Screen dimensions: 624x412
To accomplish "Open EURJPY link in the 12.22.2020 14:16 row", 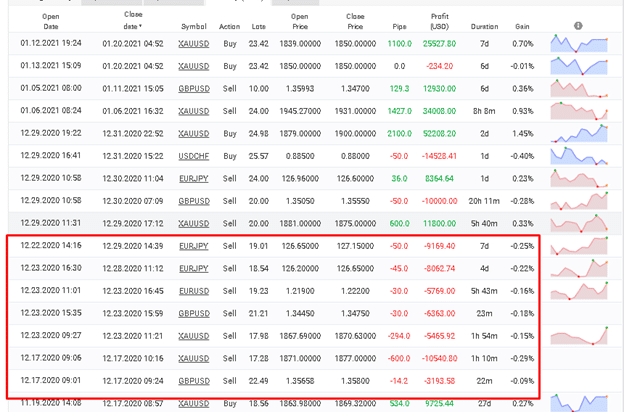I will pos(194,246).
